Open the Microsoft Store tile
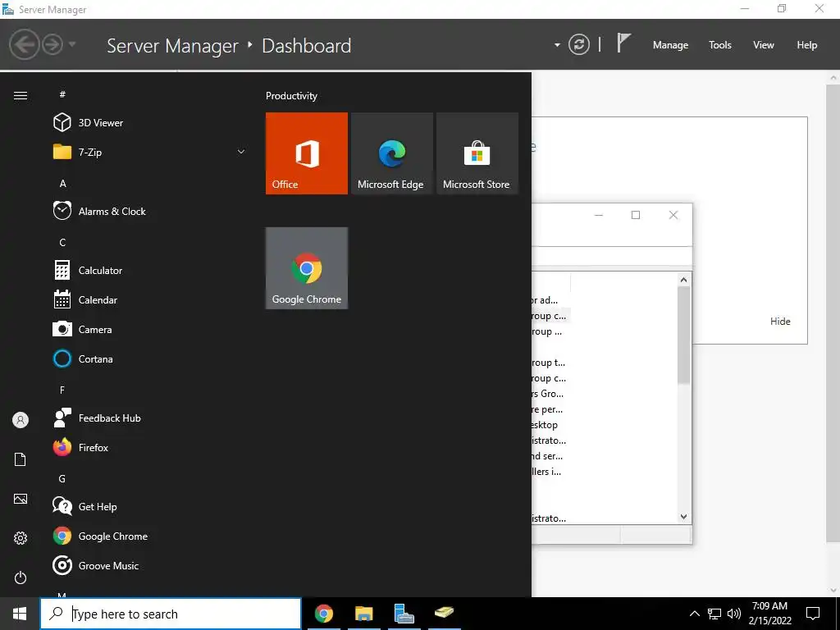The image size is (840, 630). 477,153
